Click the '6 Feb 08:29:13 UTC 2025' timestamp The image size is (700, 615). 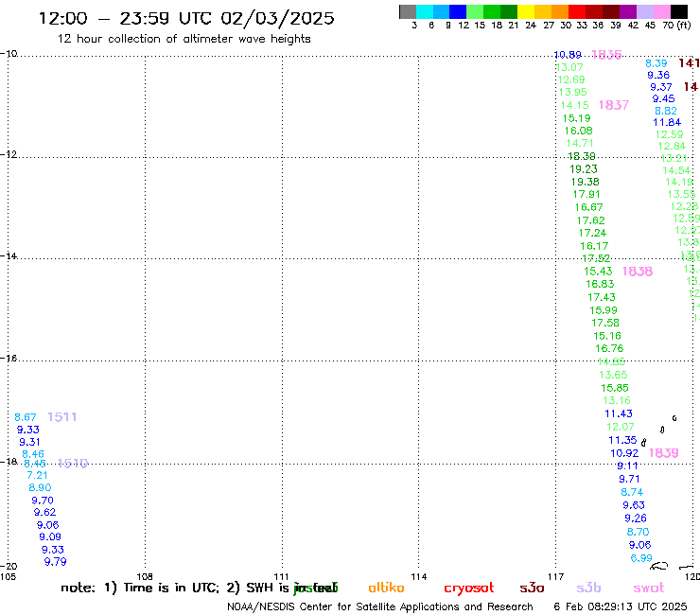point(621,606)
